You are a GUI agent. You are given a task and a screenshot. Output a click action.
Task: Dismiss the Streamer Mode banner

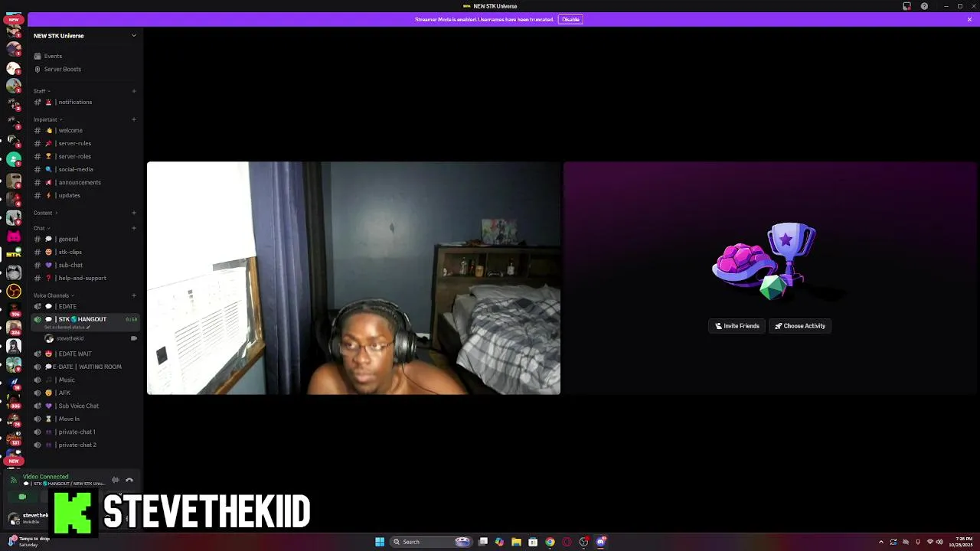[x=969, y=19]
